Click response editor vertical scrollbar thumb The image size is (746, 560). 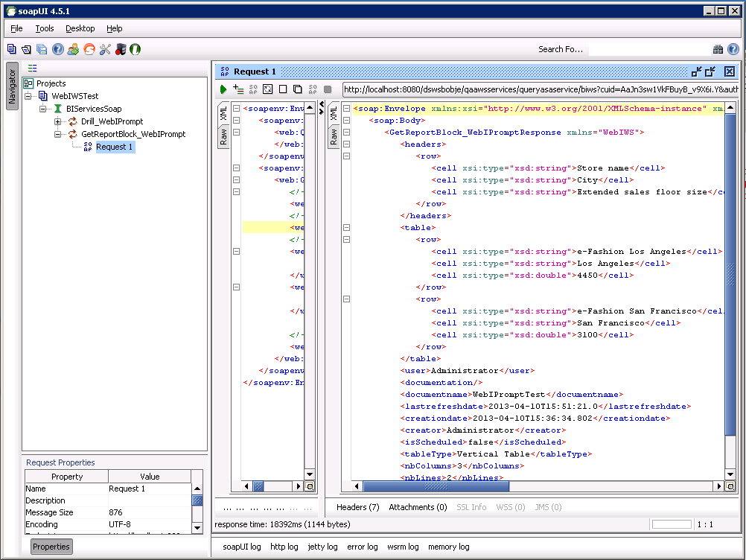(730, 275)
